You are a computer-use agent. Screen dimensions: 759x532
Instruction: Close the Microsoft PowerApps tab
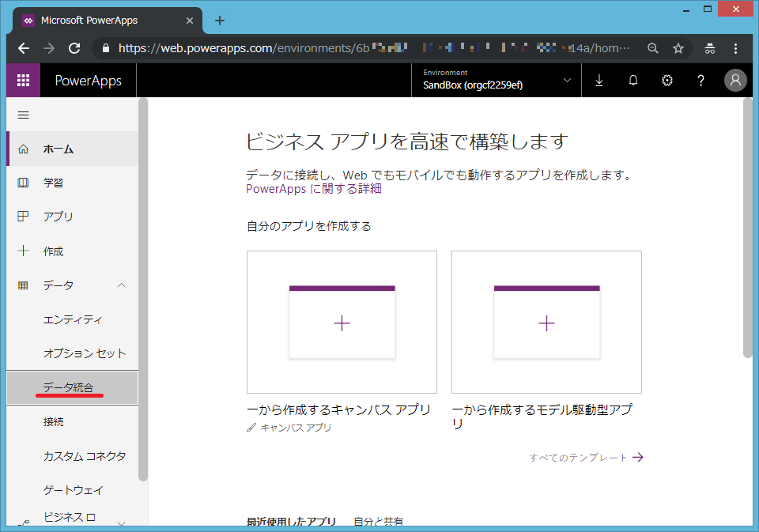190,21
